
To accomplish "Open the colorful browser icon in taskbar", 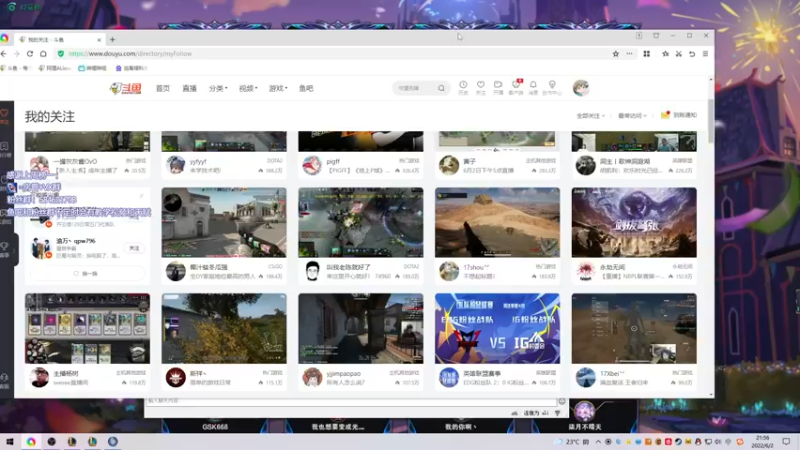I will click(31, 441).
